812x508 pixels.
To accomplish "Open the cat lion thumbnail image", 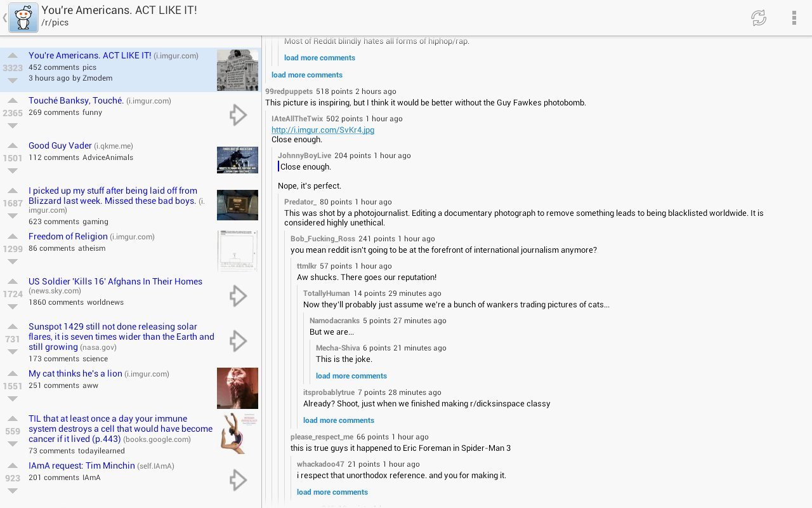I will coord(237,388).
